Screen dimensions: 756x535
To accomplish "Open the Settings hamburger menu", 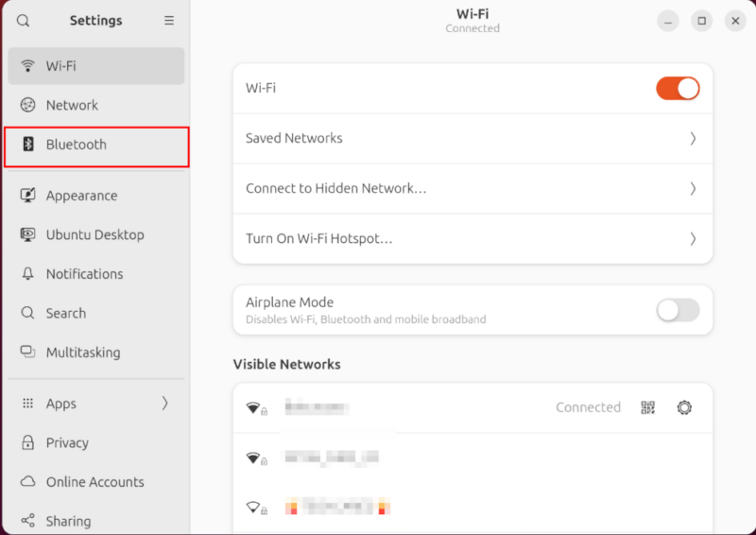I will pyautogui.click(x=169, y=21).
